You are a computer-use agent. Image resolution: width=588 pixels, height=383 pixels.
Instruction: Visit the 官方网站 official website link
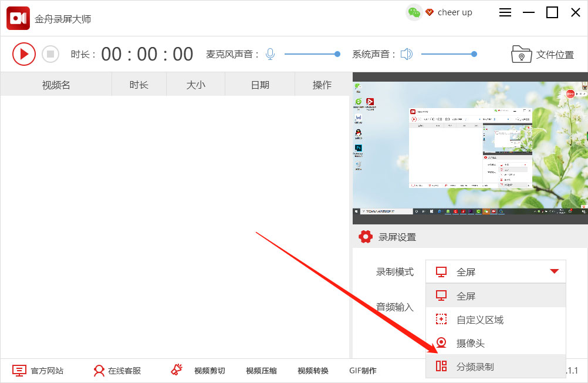click(48, 370)
